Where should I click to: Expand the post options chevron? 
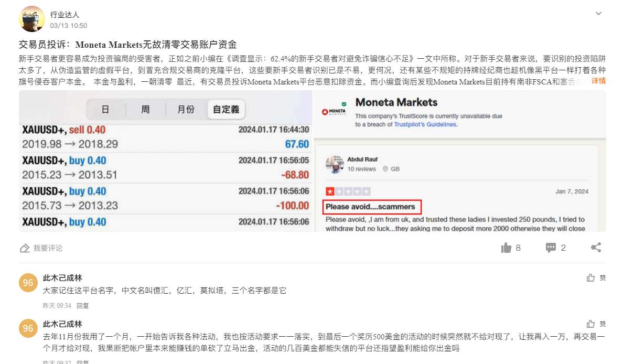coord(598,14)
